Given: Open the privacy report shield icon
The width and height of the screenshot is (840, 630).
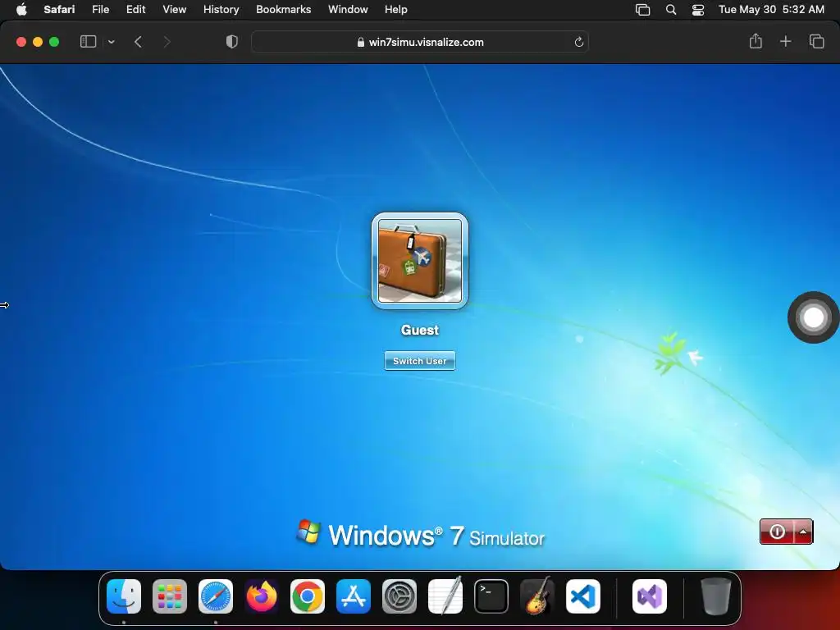Looking at the screenshot, I should point(232,42).
